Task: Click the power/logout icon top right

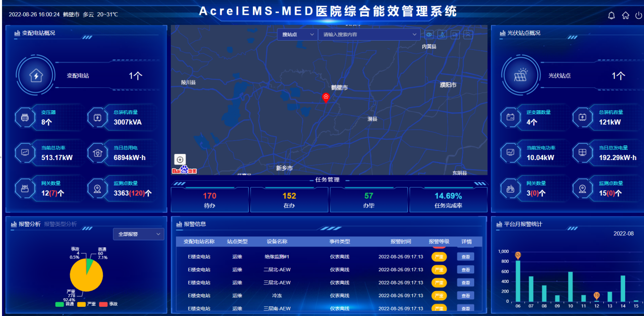Action: coord(638,15)
